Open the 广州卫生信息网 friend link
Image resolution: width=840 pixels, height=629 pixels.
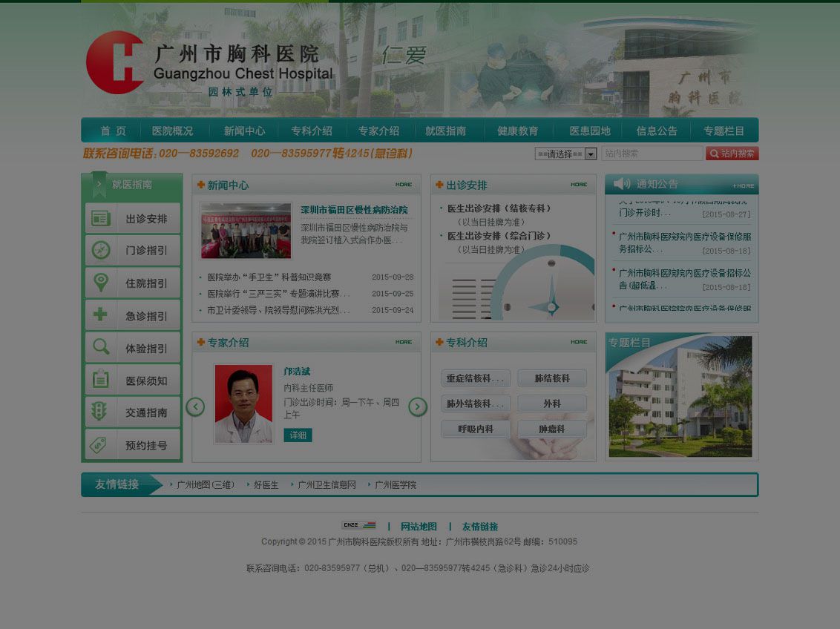click(327, 485)
